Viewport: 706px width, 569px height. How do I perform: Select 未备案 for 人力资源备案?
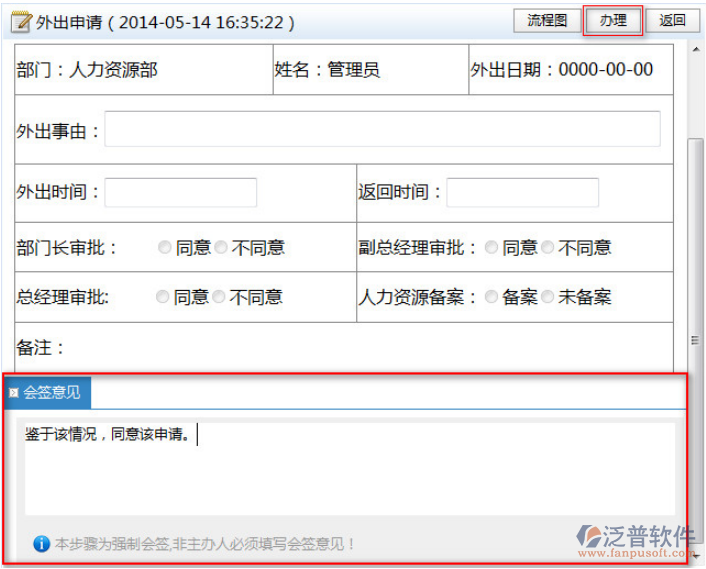point(548,297)
